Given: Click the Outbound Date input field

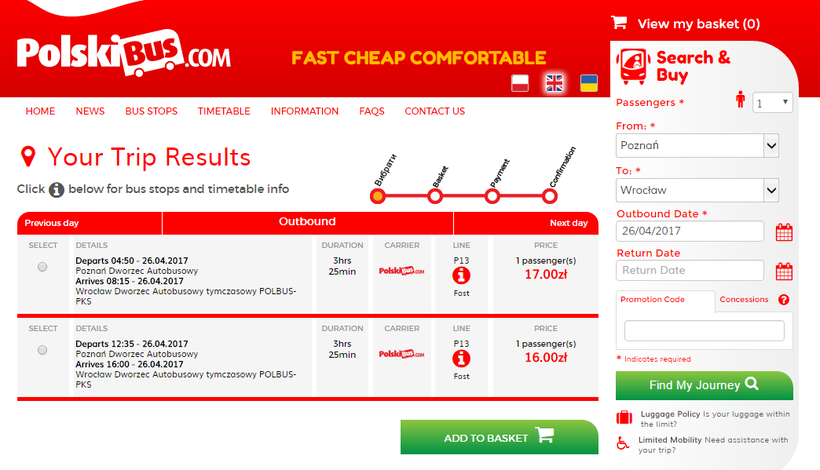Looking at the screenshot, I should pyautogui.click(x=690, y=231).
